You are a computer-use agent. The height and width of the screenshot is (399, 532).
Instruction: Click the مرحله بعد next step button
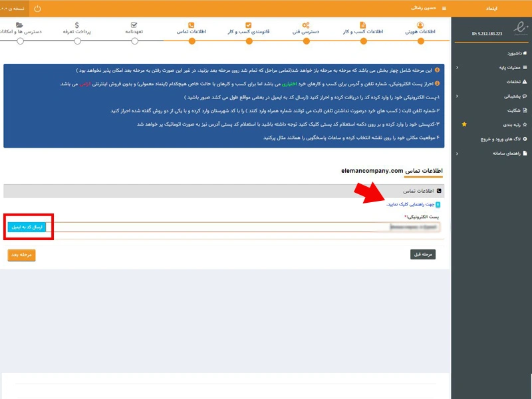21,255
